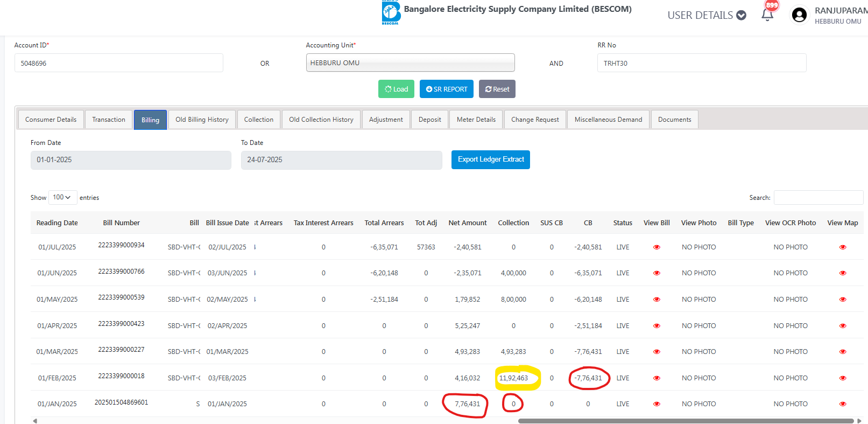View bill eye icon for 01/FEB/2025 row
Screen dimensions: 868x424
(x=657, y=378)
